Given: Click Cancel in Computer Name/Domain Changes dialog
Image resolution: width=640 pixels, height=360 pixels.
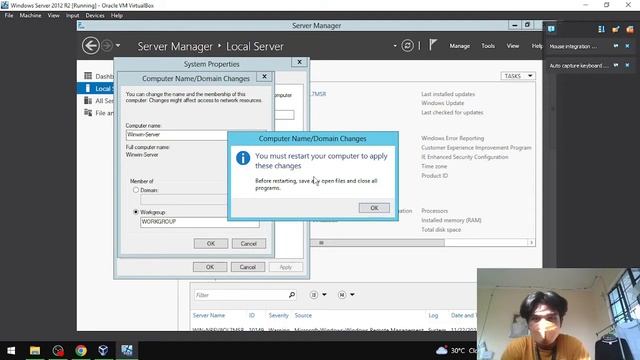Looking at the screenshot, I should click(249, 243).
